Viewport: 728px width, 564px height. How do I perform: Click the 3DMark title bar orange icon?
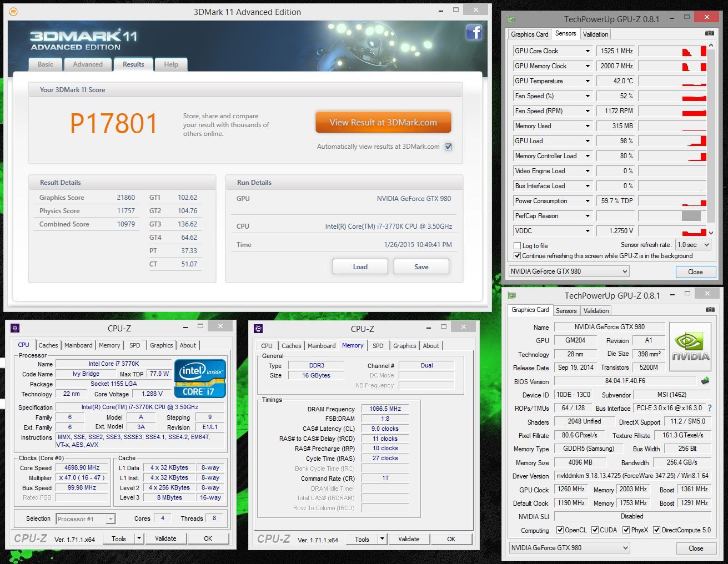(x=13, y=11)
